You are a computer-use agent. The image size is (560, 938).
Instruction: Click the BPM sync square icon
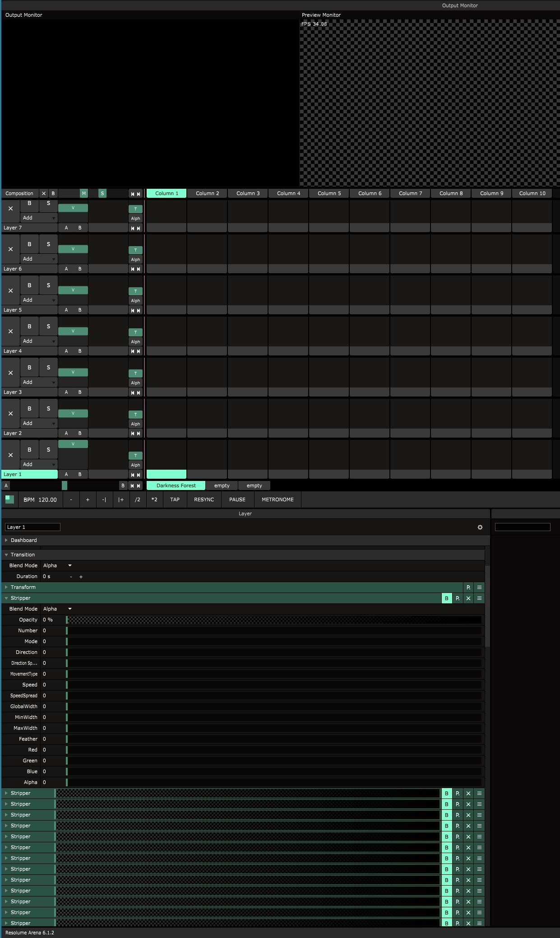pos(9,499)
